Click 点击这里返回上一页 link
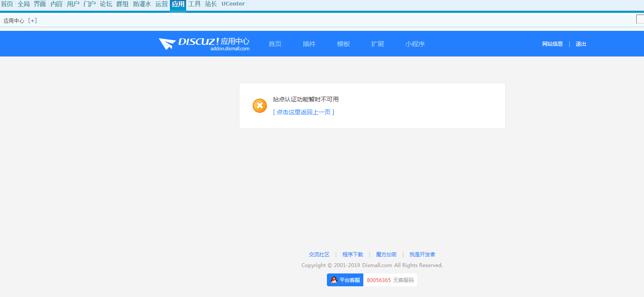Viewport: 644px width, 297px height. click(x=303, y=112)
